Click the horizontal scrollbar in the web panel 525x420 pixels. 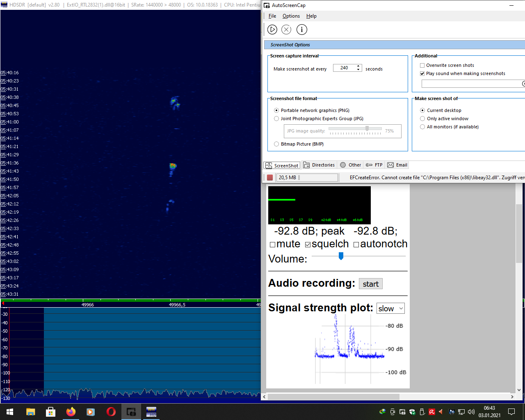click(333, 397)
